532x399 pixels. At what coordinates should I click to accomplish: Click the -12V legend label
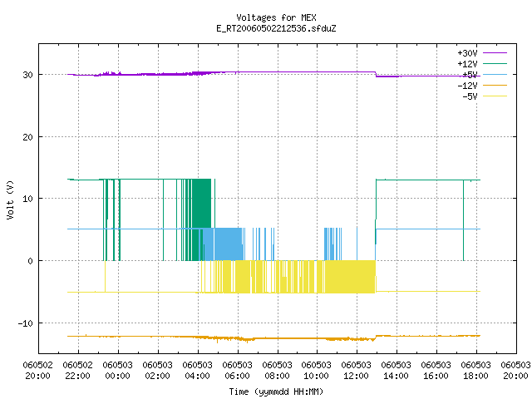click(x=467, y=86)
